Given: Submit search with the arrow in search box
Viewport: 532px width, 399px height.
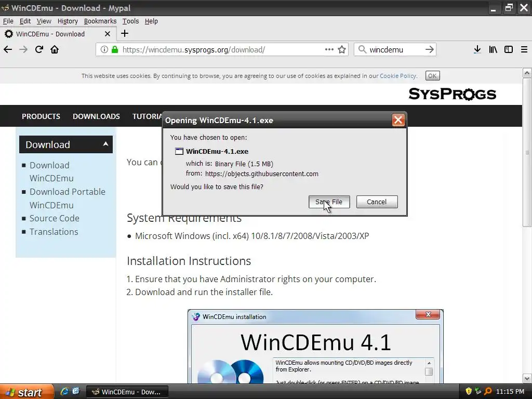Looking at the screenshot, I should click(430, 49).
